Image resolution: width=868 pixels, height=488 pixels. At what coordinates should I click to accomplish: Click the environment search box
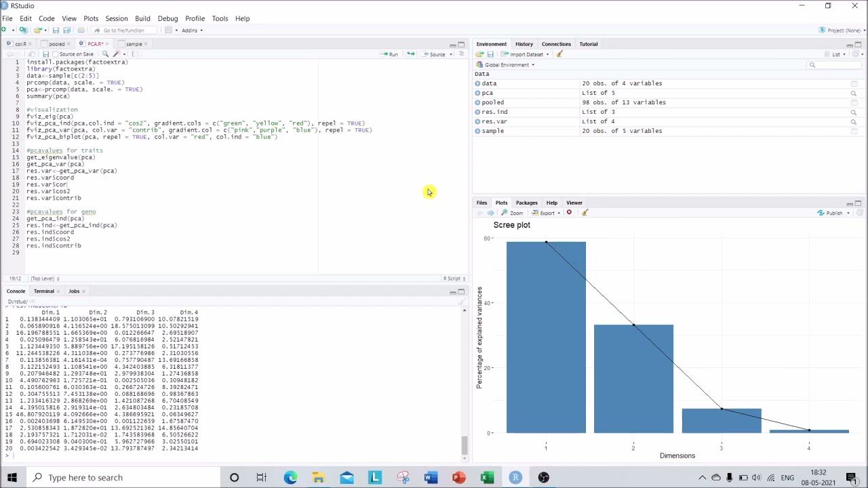[834, 64]
